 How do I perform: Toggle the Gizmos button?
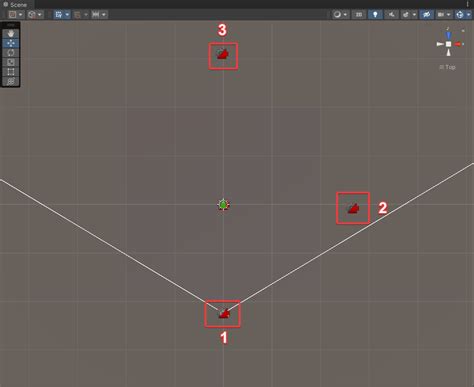(460, 14)
